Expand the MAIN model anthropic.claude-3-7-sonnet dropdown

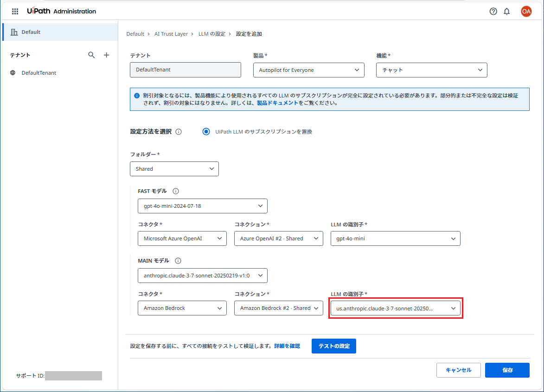coord(203,276)
